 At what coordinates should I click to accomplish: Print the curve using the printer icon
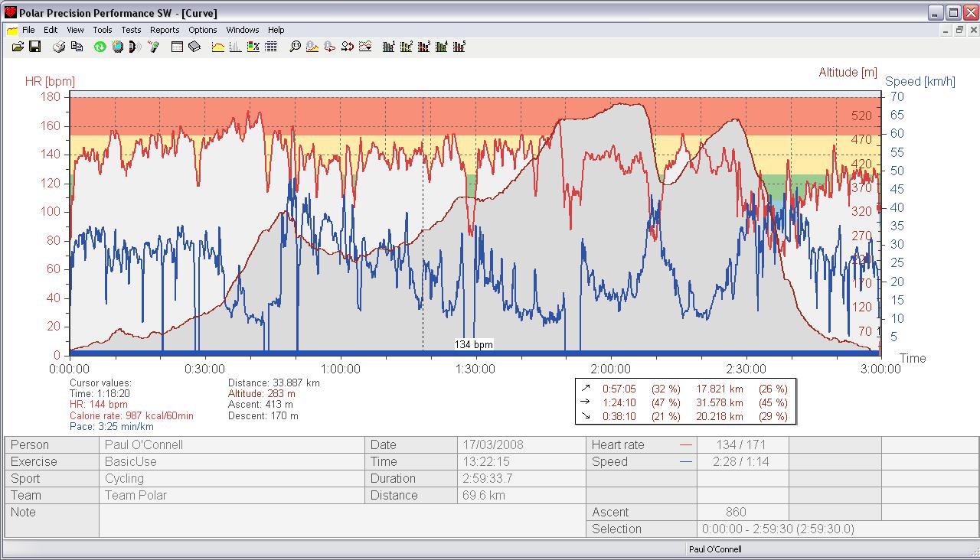(59, 47)
